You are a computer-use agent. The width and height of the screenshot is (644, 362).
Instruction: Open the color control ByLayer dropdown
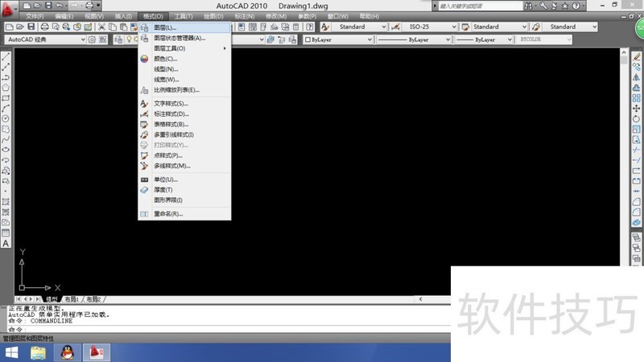pos(338,39)
